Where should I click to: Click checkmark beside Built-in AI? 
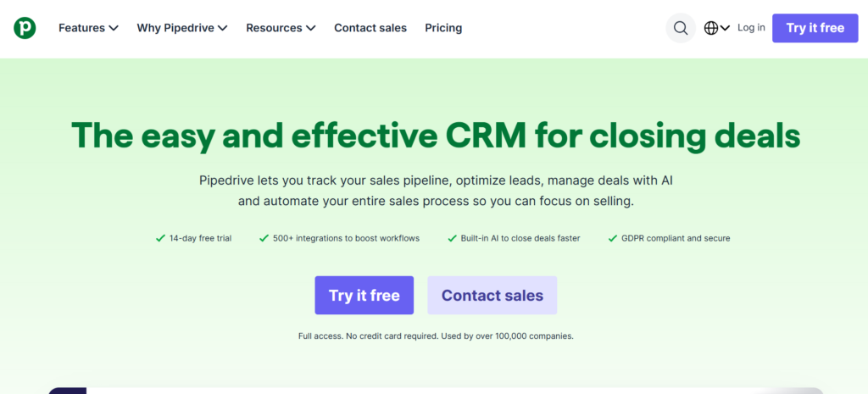(x=452, y=238)
